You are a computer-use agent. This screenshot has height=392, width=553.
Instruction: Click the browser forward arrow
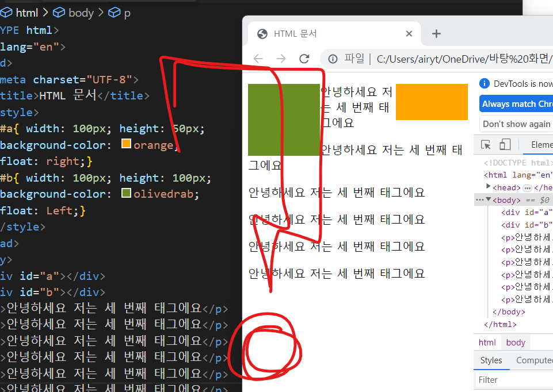pos(281,59)
